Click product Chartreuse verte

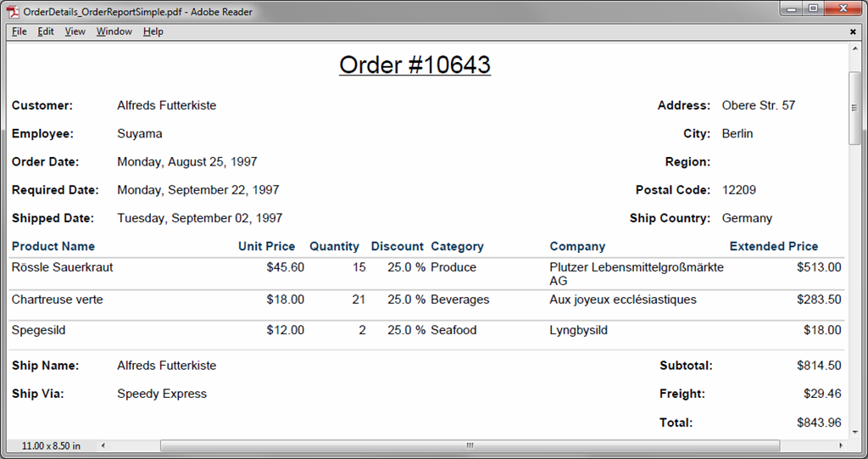coord(57,299)
